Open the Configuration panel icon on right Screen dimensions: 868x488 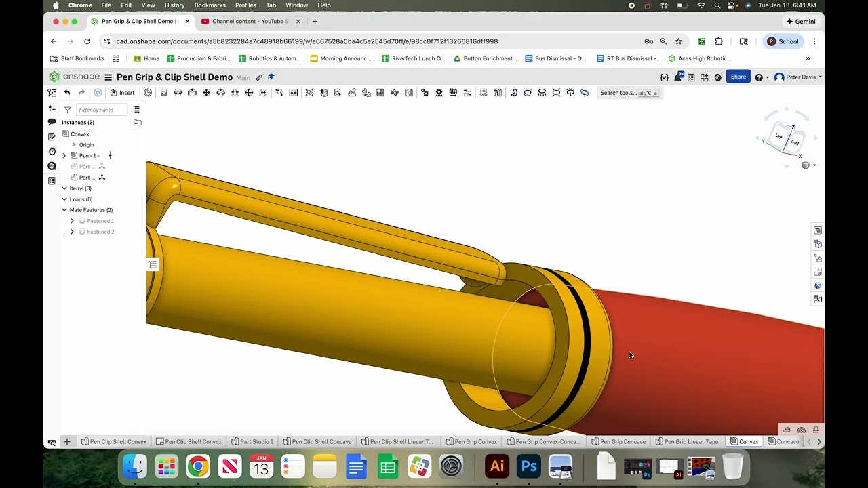818,244
